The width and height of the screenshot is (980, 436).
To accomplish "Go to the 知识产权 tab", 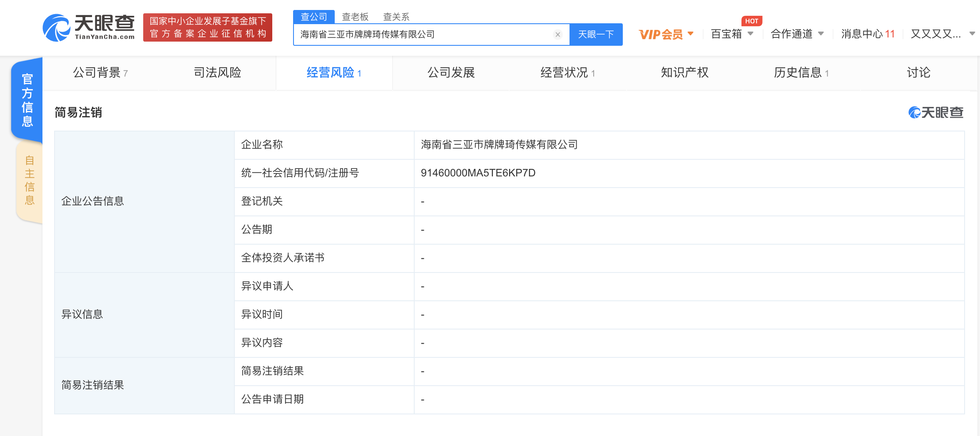I will (684, 73).
